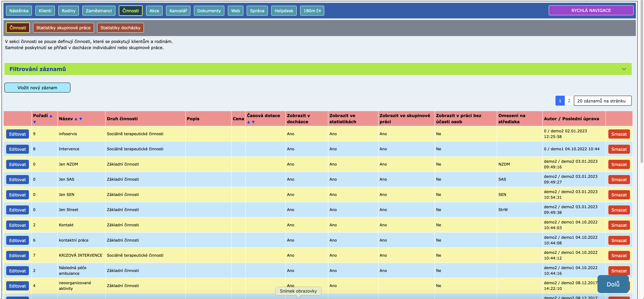The image size is (644, 299).
Task: Sort Název column descending arrow
Action: pos(80,119)
